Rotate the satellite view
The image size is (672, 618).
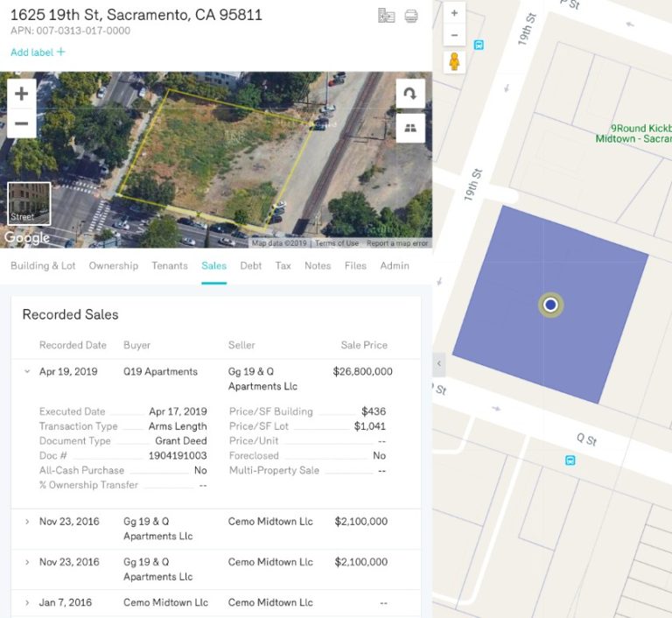click(x=410, y=93)
